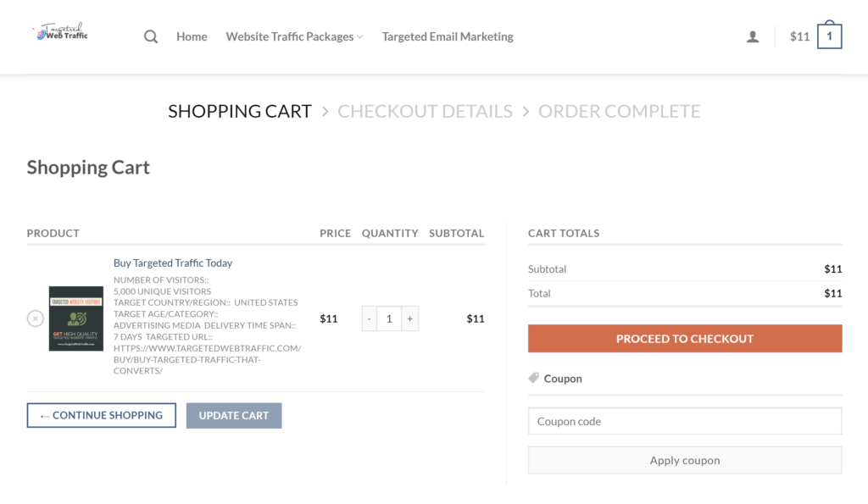Viewport: 868px width, 504px height.
Task: Remove the product with the circled X icon
Action: [36, 318]
